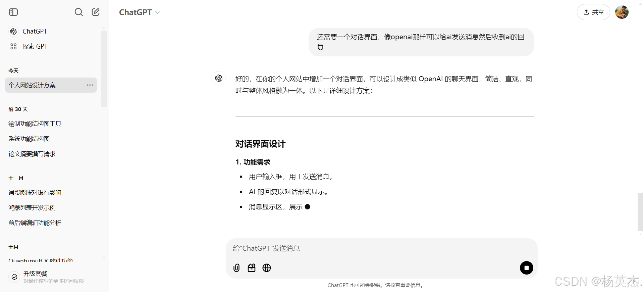Image resolution: width=644 pixels, height=292 pixels.
Task: Click the sidebar history scrollbar
Action: [104, 69]
